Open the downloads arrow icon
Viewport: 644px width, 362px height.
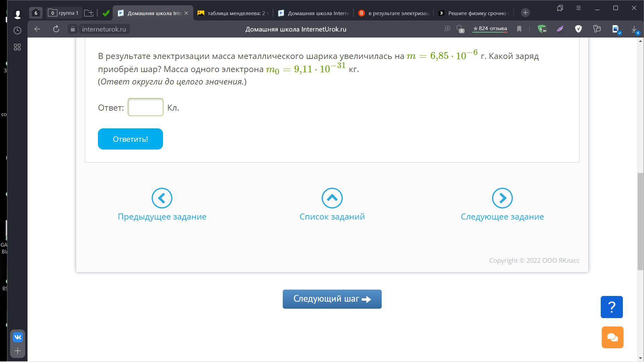coord(634,29)
